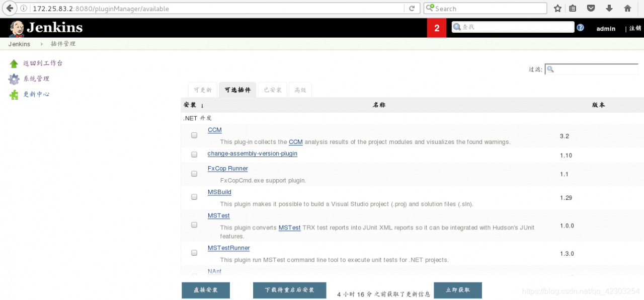This screenshot has height=300, width=644.
Task: Open the 已安装 tab
Action: (272, 90)
